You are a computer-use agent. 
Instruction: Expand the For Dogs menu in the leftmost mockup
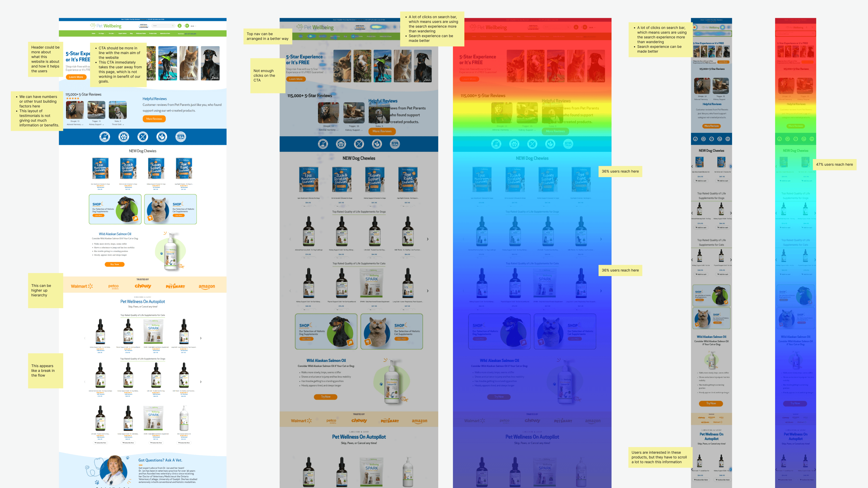(x=102, y=34)
